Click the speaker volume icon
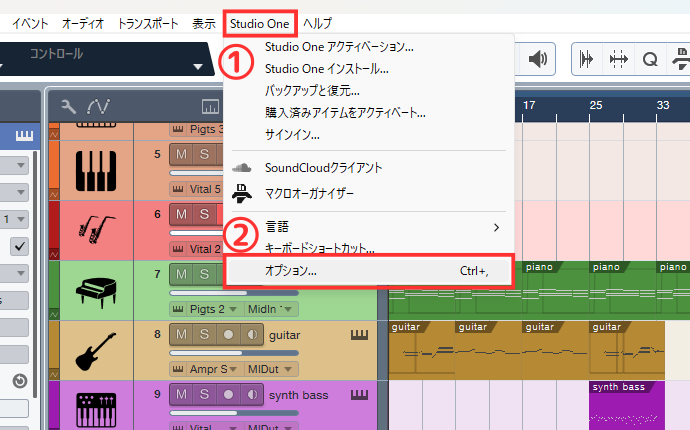The height and width of the screenshot is (430, 690). click(x=537, y=59)
